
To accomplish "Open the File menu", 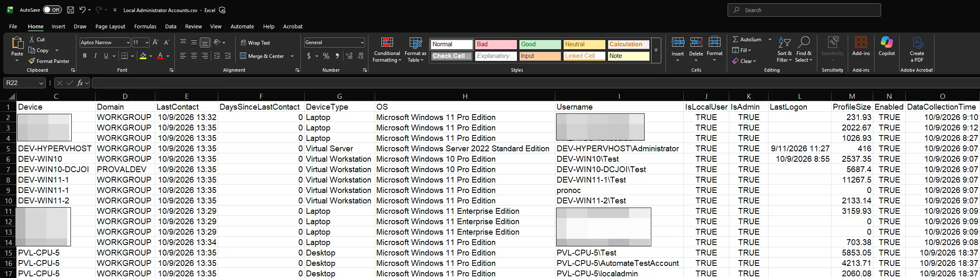I will point(13,26).
